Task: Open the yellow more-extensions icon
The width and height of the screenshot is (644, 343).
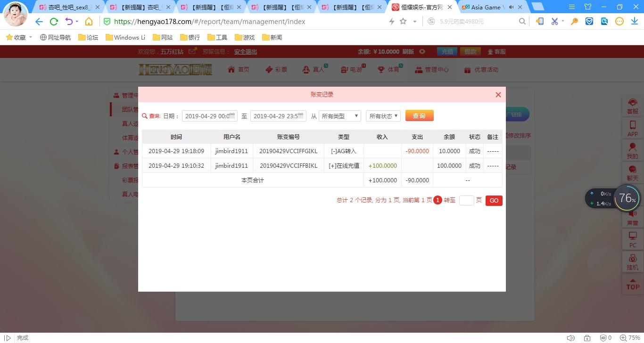Action: 619,21
